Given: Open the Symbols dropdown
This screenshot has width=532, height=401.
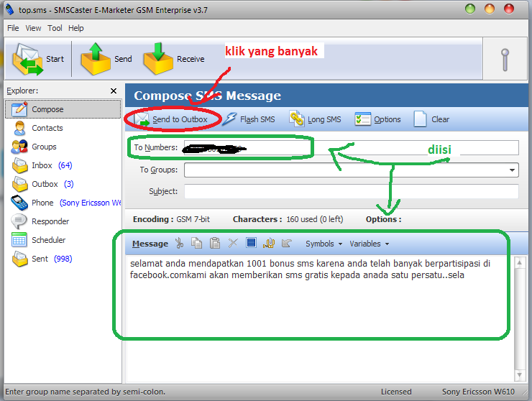Looking at the screenshot, I should pyautogui.click(x=324, y=244).
